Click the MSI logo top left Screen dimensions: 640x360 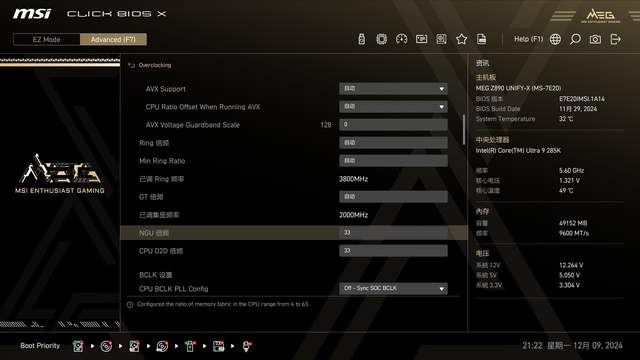click(x=32, y=14)
